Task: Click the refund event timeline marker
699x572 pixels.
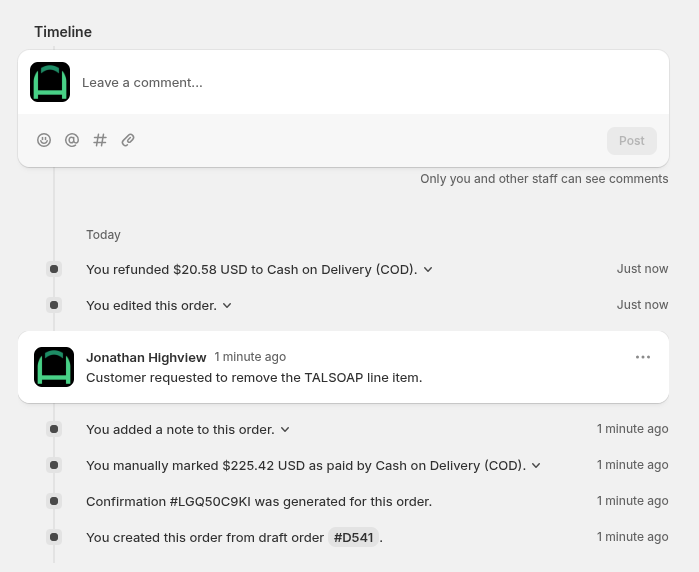Action: tap(54, 269)
